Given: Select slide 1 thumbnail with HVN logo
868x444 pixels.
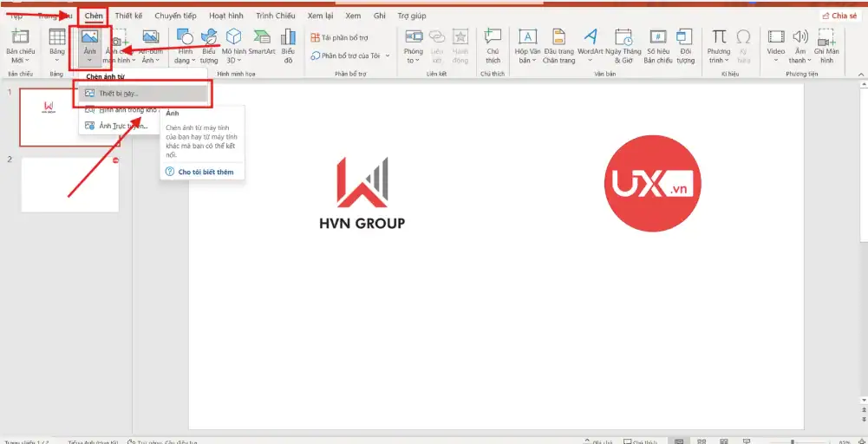Looking at the screenshot, I should point(69,117).
